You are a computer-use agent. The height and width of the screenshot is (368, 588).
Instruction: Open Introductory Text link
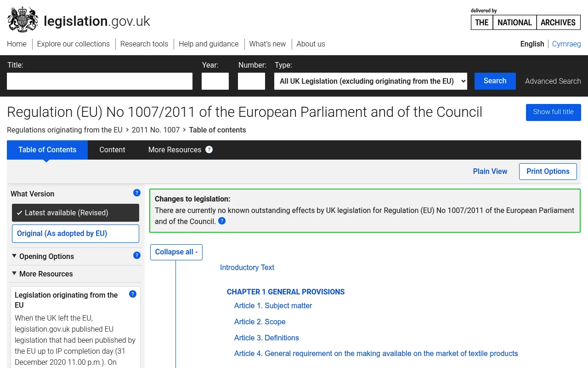point(247,267)
